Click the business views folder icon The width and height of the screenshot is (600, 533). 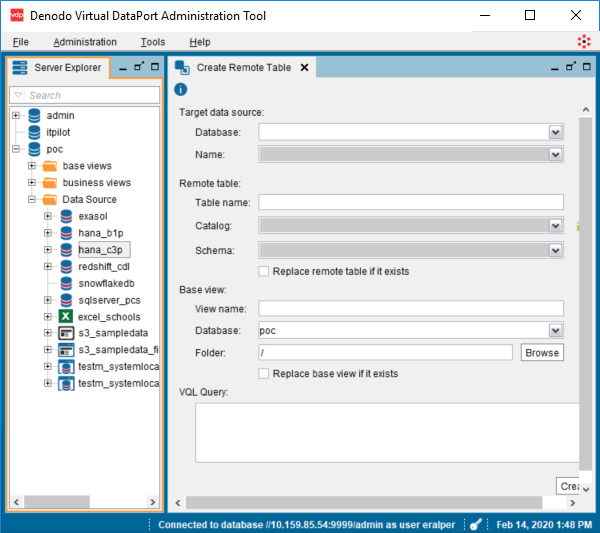[x=50, y=183]
